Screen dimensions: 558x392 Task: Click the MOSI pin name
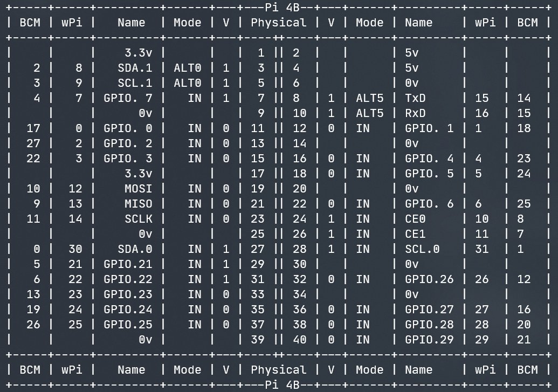[x=139, y=189]
